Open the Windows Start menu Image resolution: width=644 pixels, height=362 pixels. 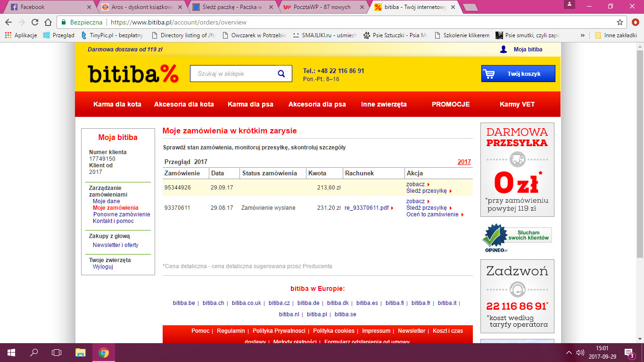[11, 352]
